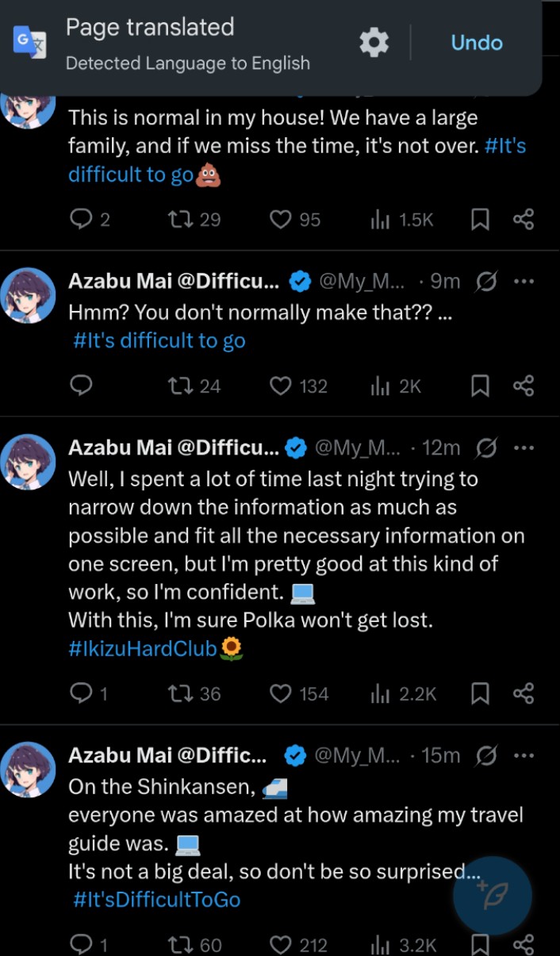Open more options on 12m tweet
The width and height of the screenshot is (560, 956).
pyautogui.click(x=524, y=447)
